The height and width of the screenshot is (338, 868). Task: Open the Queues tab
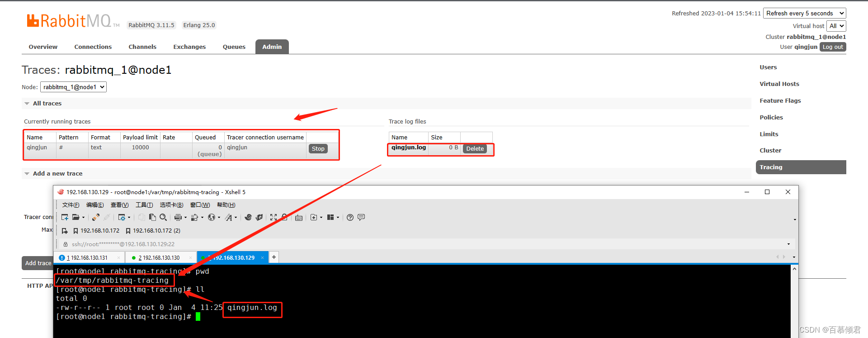click(x=234, y=47)
